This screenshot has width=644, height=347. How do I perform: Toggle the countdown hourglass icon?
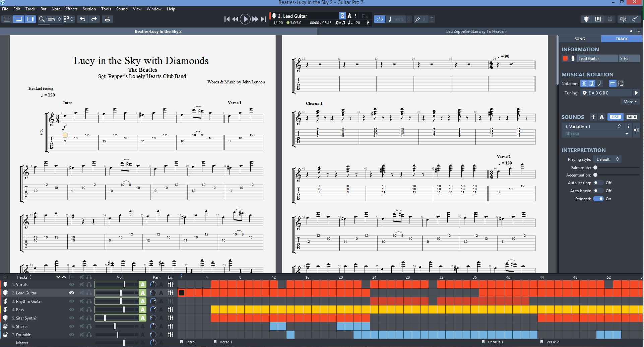click(342, 16)
